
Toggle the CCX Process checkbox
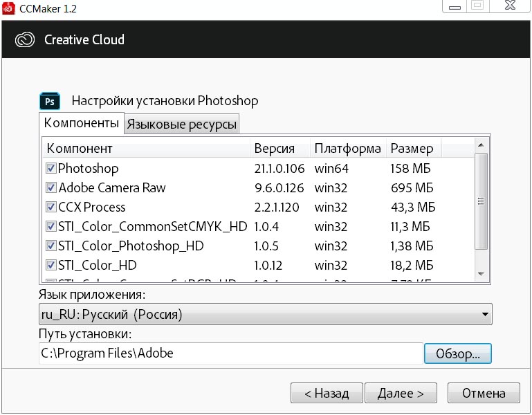click(51, 207)
